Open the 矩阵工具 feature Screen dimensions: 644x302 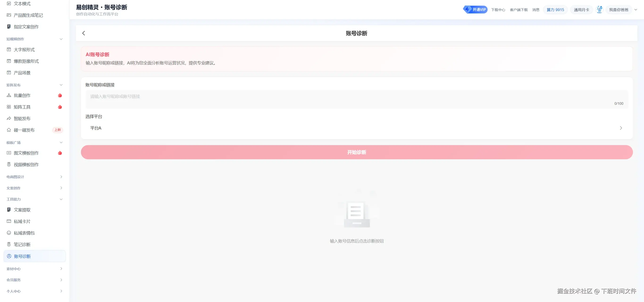[22, 107]
